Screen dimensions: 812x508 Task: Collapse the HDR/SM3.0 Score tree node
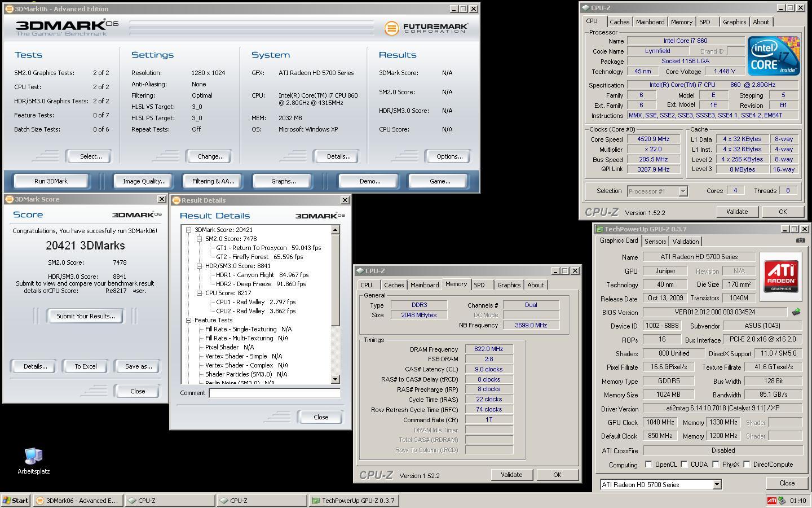[x=200, y=266]
